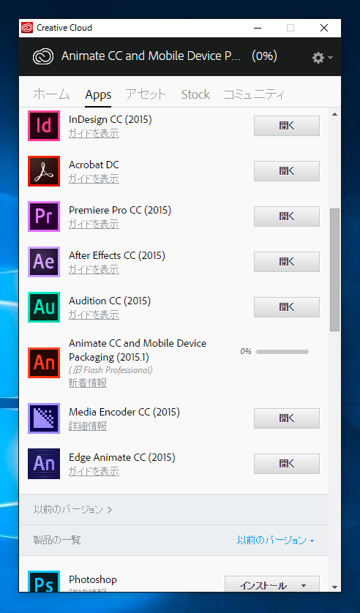Click the 'Premiere Pro CC (2015)' name
Image resolution: width=360 pixels, height=613 pixels.
point(120,210)
